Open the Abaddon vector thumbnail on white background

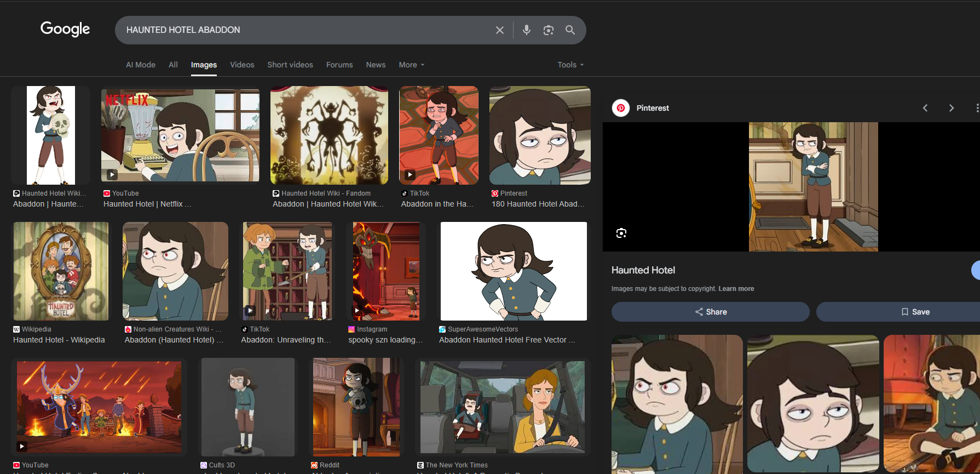click(514, 271)
